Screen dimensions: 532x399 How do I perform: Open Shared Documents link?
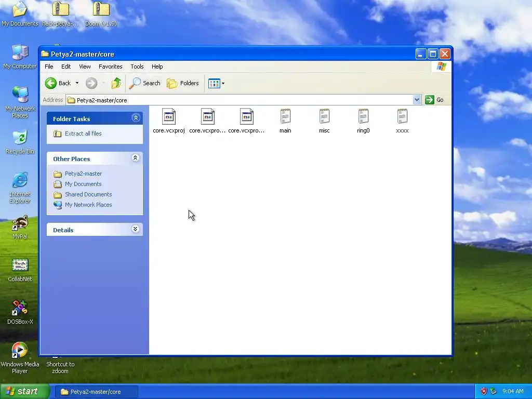point(88,194)
